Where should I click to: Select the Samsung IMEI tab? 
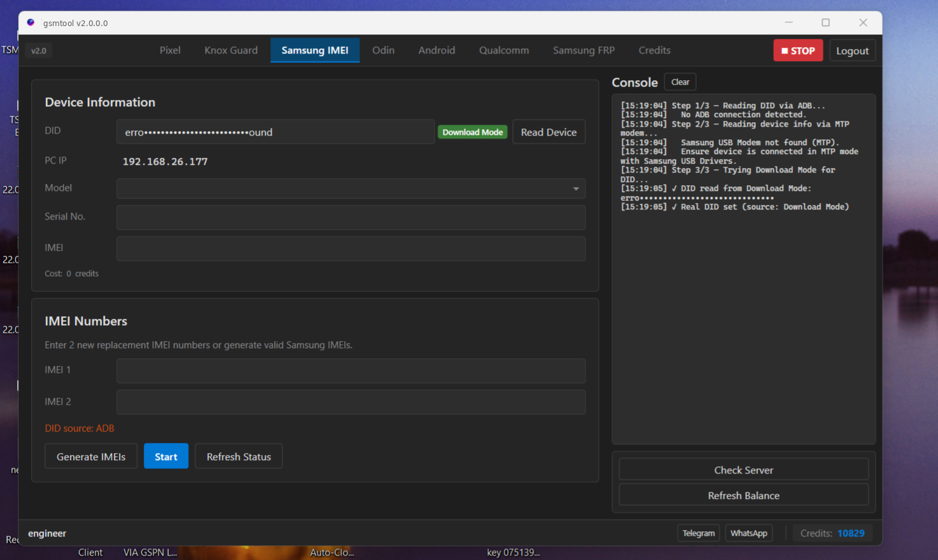(x=315, y=50)
